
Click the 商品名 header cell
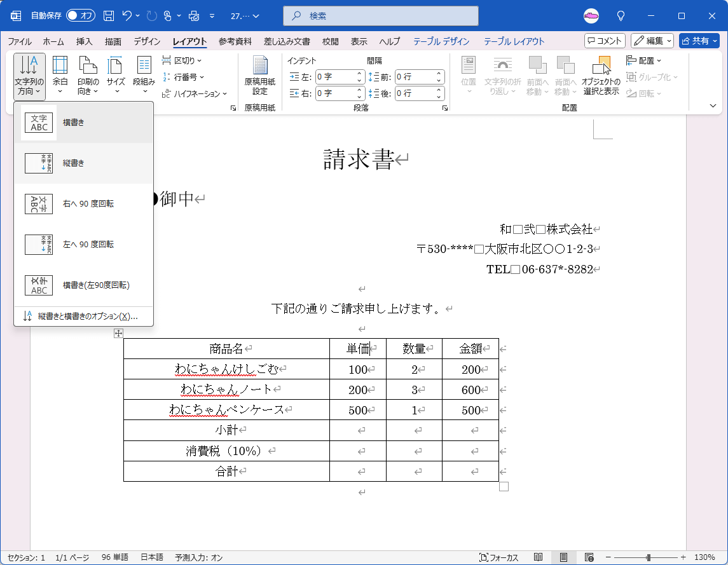pyautogui.click(x=226, y=349)
